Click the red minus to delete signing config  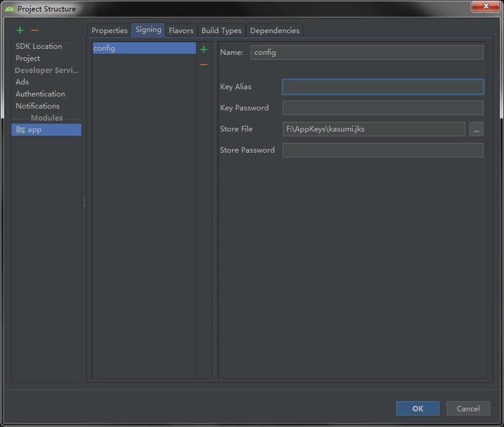[204, 65]
